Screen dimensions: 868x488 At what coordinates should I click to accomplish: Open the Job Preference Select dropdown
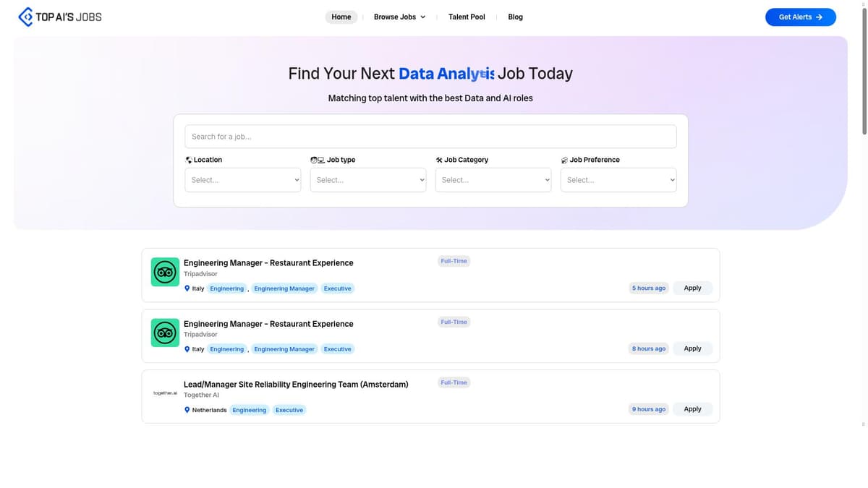pos(618,179)
